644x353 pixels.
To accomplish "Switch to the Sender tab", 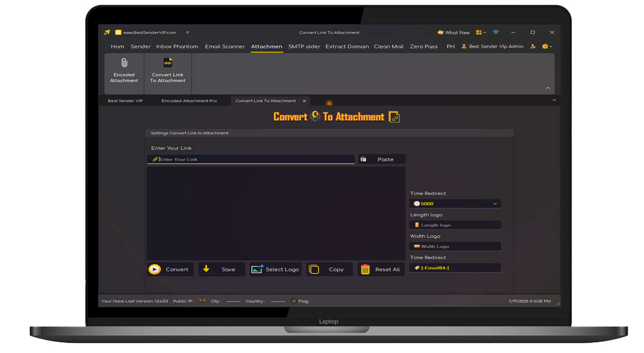I will [x=141, y=47].
